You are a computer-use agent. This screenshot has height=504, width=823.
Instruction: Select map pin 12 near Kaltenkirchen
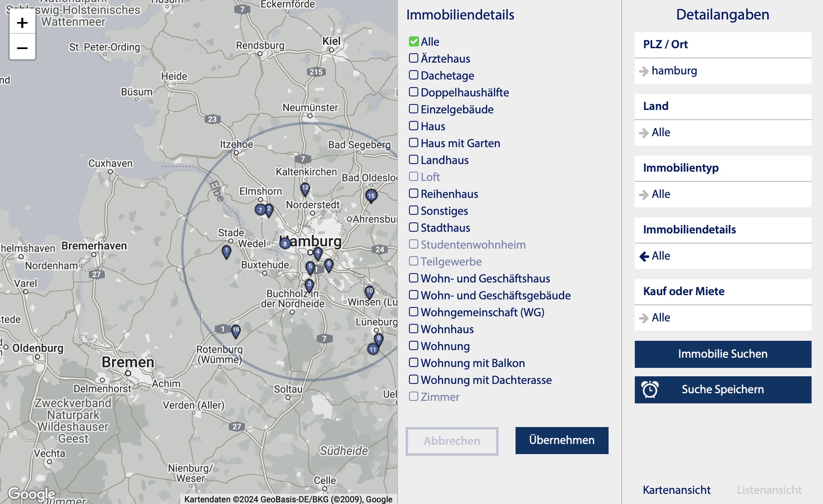305,188
